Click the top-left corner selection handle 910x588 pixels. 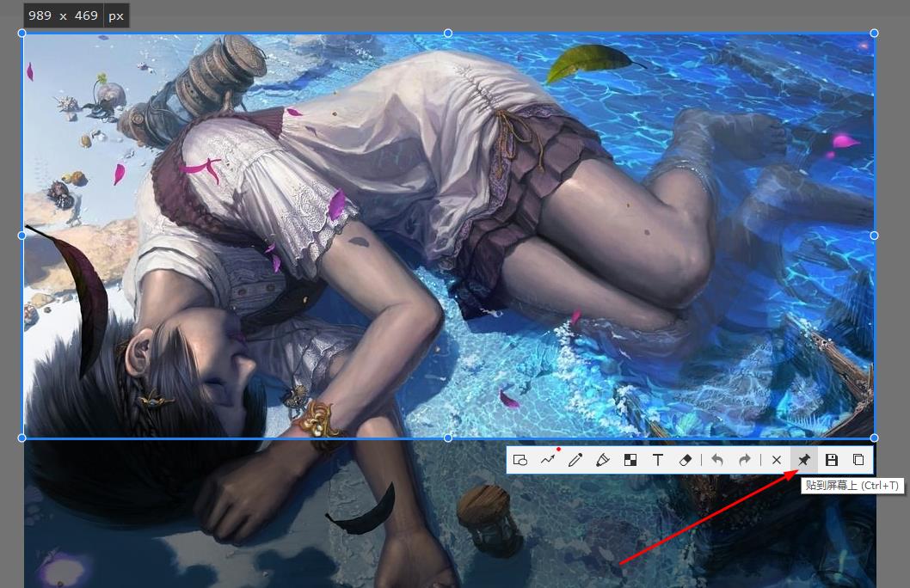point(22,33)
